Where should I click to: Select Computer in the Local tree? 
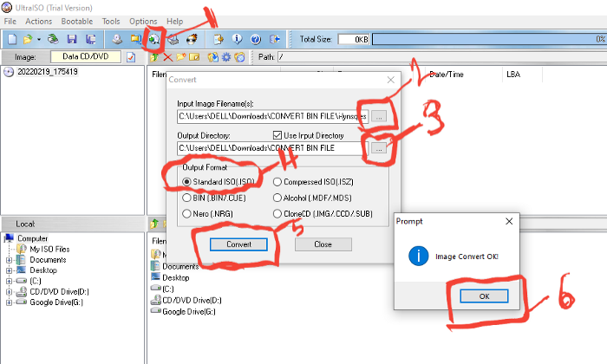[x=33, y=238]
